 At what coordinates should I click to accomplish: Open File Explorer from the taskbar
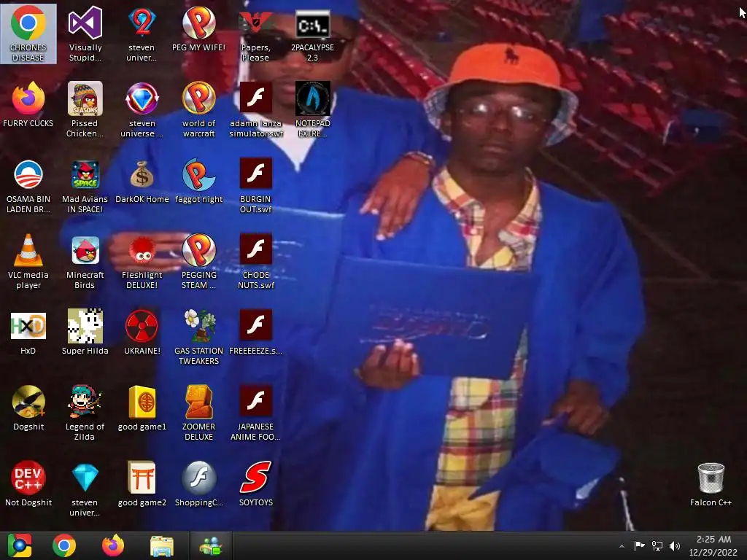coord(162,545)
